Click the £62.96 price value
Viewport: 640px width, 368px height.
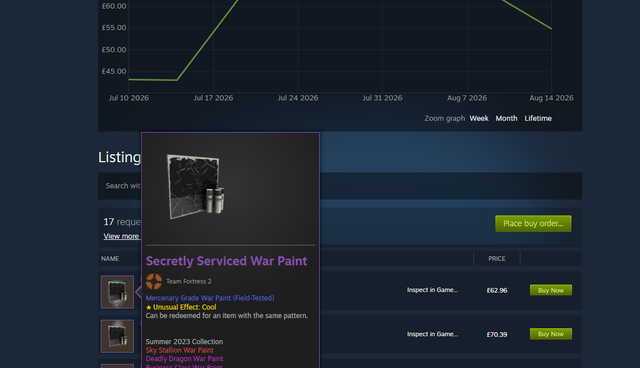[x=497, y=290]
